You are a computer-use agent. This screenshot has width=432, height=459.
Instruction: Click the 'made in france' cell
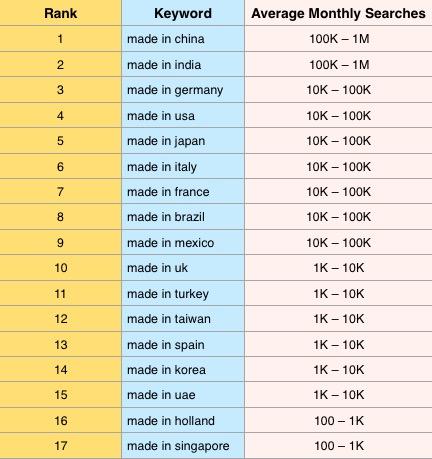click(183, 192)
